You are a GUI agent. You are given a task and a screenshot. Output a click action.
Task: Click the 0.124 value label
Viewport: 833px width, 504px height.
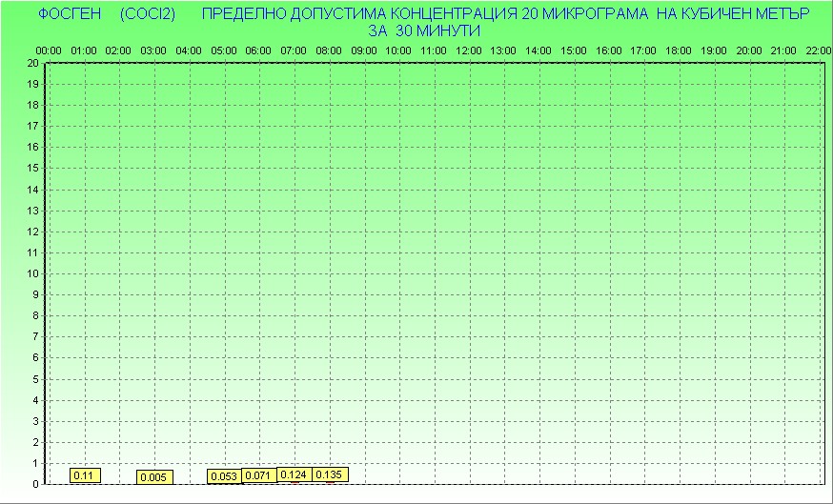[x=294, y=474]
